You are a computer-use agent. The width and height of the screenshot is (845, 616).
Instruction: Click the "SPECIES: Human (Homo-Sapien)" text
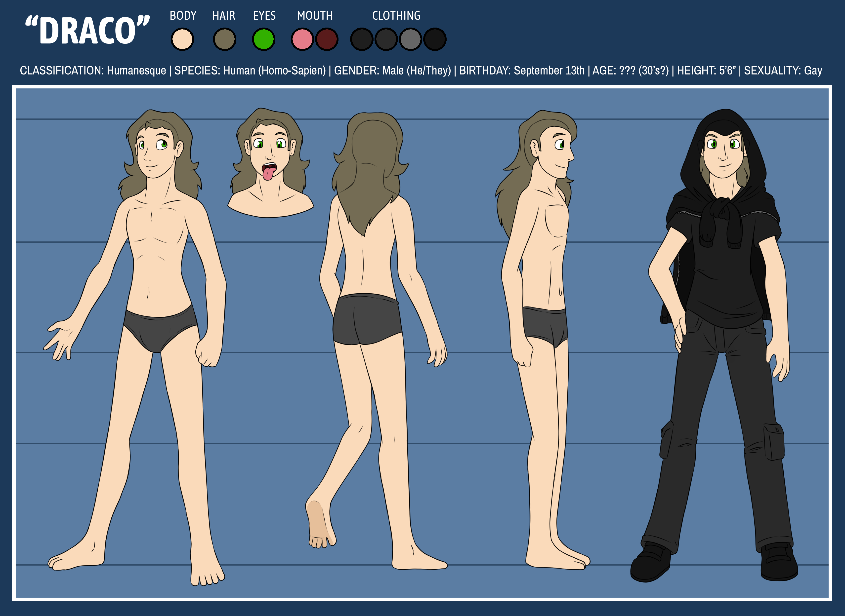(250, 71)
